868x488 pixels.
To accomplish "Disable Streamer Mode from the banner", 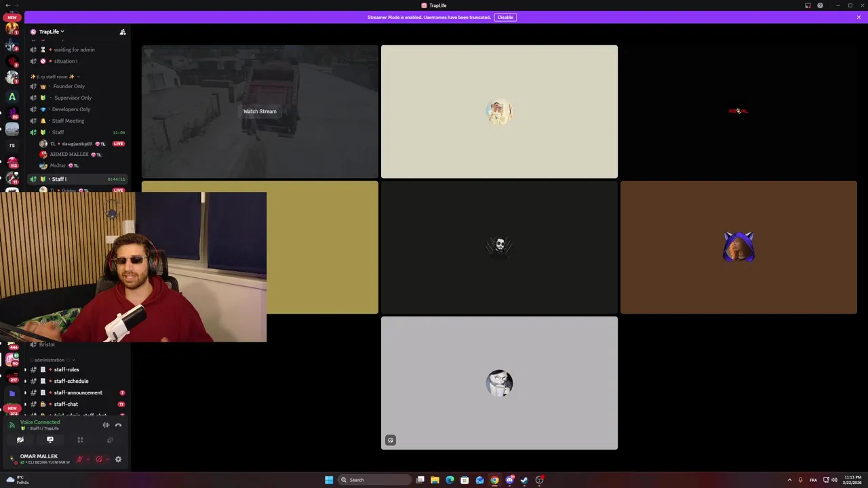I will [505, 17].
